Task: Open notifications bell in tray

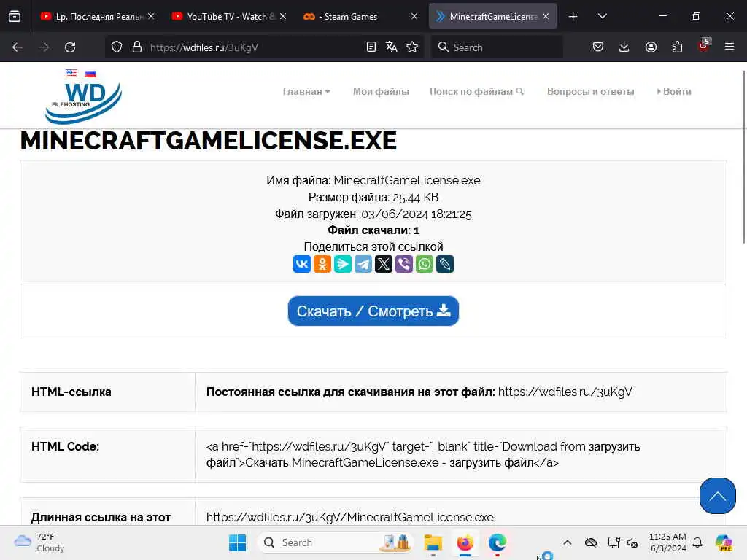Action: click(x=697, y=542)
